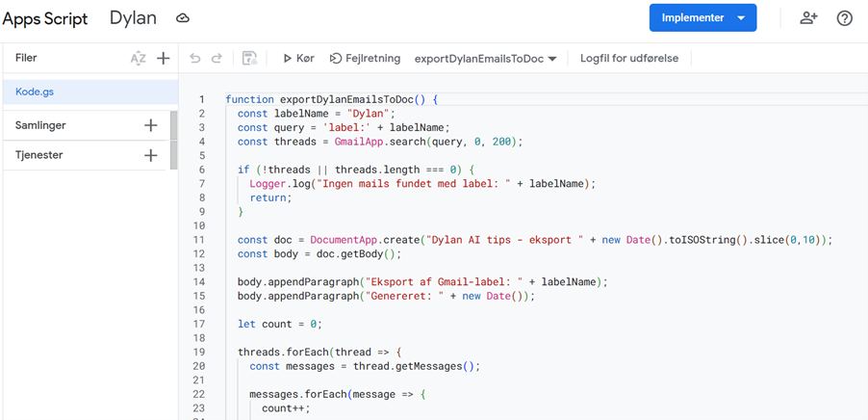Add a library next to Samlinger
Viewport: 868px width, 420px height.
(x=151, y=125)
